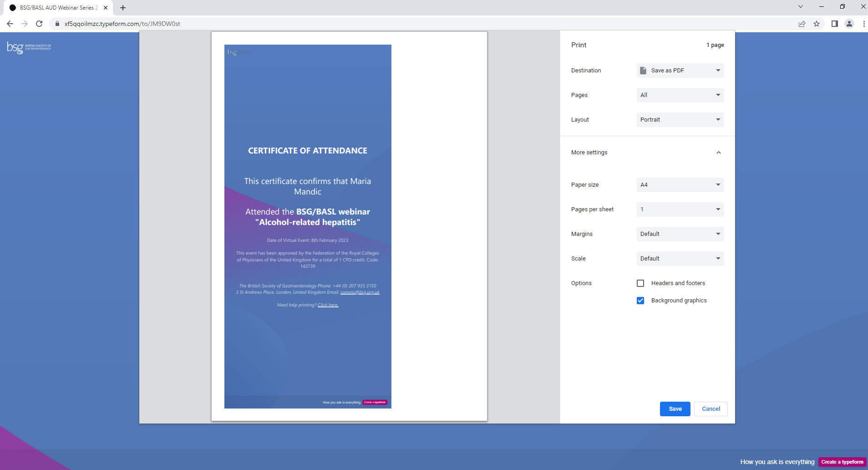
Task: Click the address bar URL
Action: (x=122, y=24)
